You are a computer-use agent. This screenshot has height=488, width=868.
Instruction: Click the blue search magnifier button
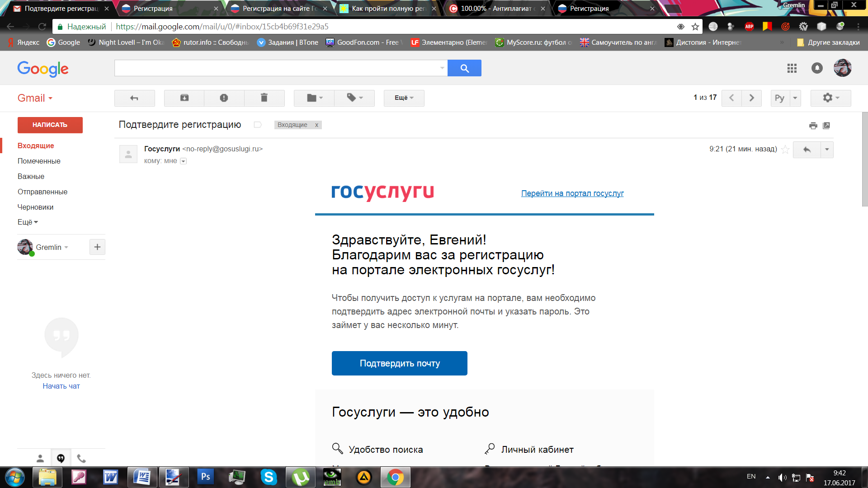coord(464,68)
